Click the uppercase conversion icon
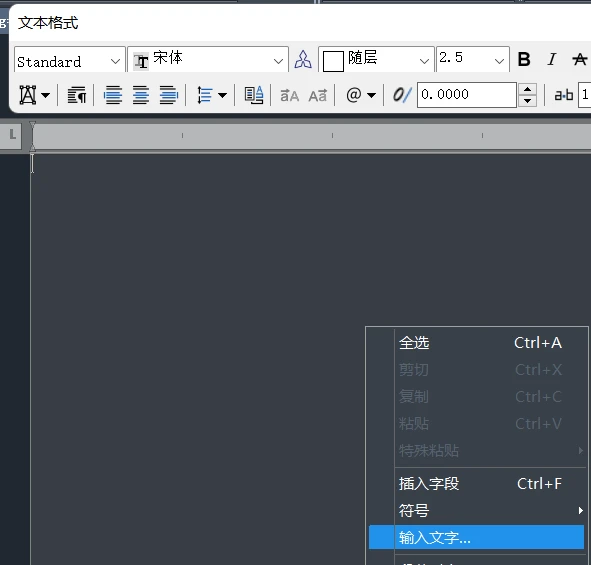This screenshot has width=591, height=565. [x=289, y=96]
